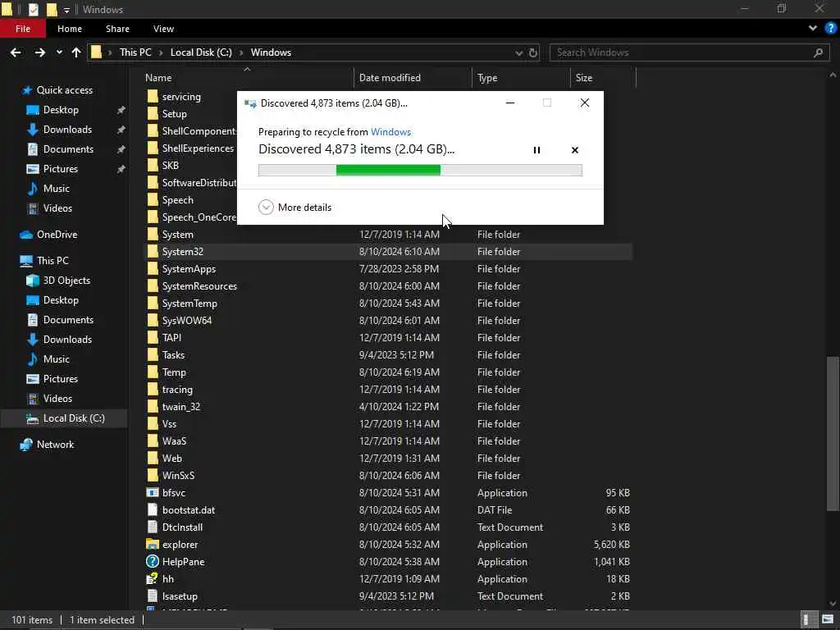Pause the recycle operation in the dialog
Image resolution: width=840 pixels, height=630 pixels.
tap(536, 150)
